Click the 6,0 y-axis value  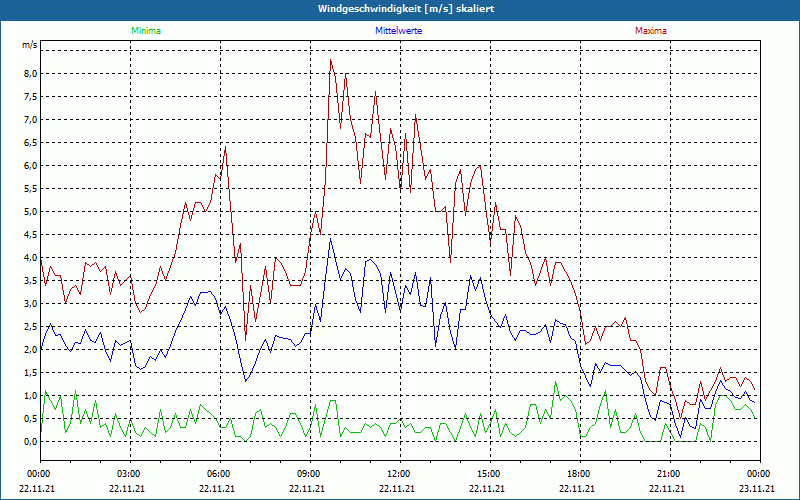[31, 165]
